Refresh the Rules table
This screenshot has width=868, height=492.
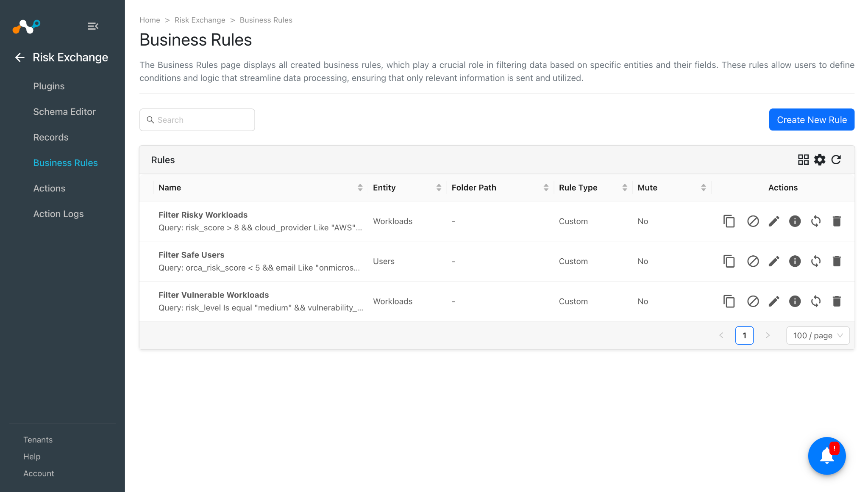(x=836, y=160)
